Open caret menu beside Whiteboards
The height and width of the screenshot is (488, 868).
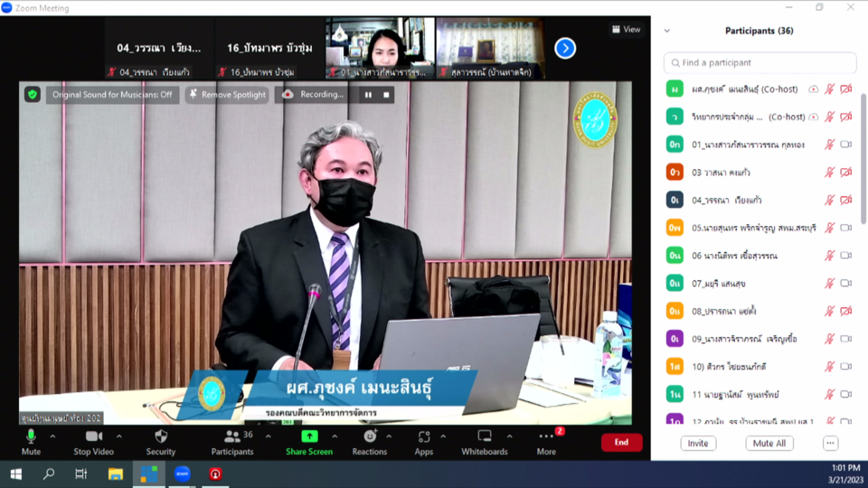[x=509, y=436]
